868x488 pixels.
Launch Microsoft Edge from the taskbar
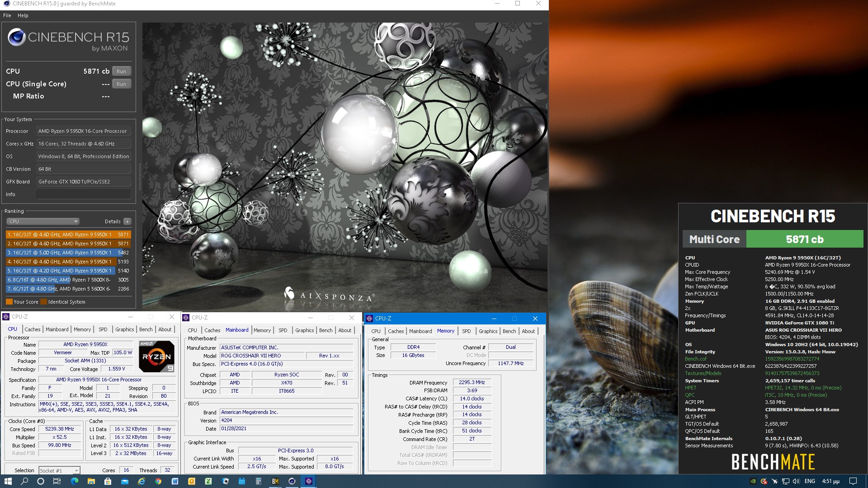coord(75,481)
